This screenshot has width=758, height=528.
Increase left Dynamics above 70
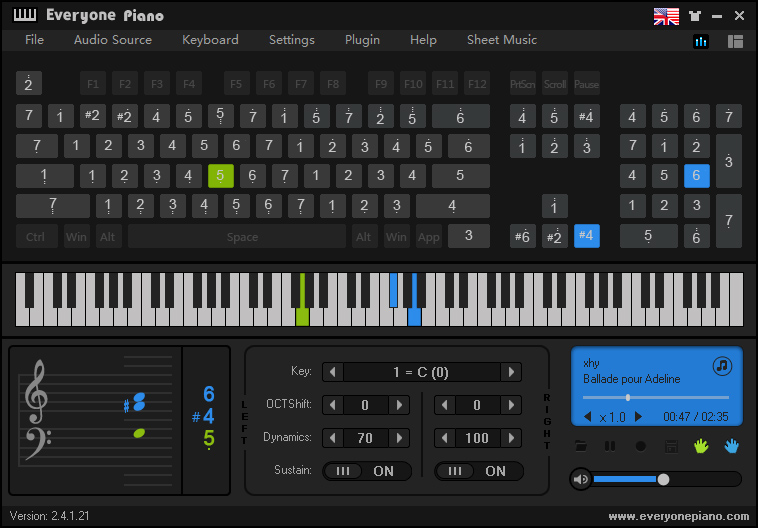[x=398, y=438]
